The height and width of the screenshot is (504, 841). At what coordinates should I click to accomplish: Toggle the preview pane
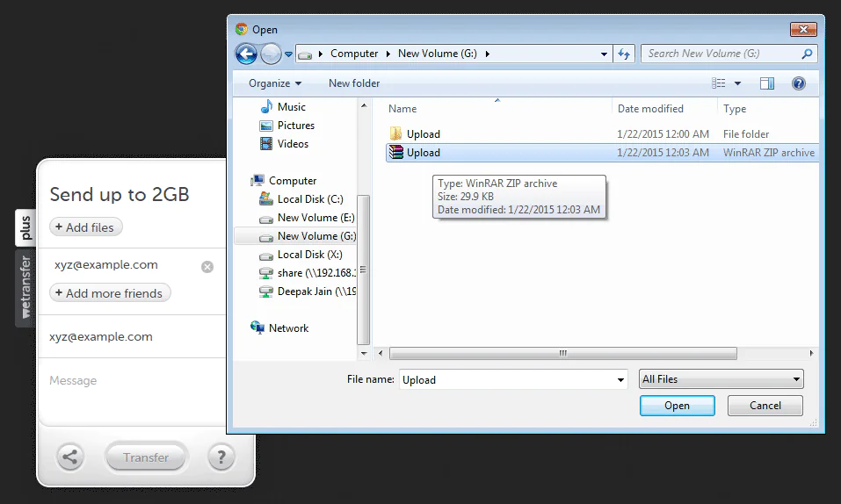point(767,83)
